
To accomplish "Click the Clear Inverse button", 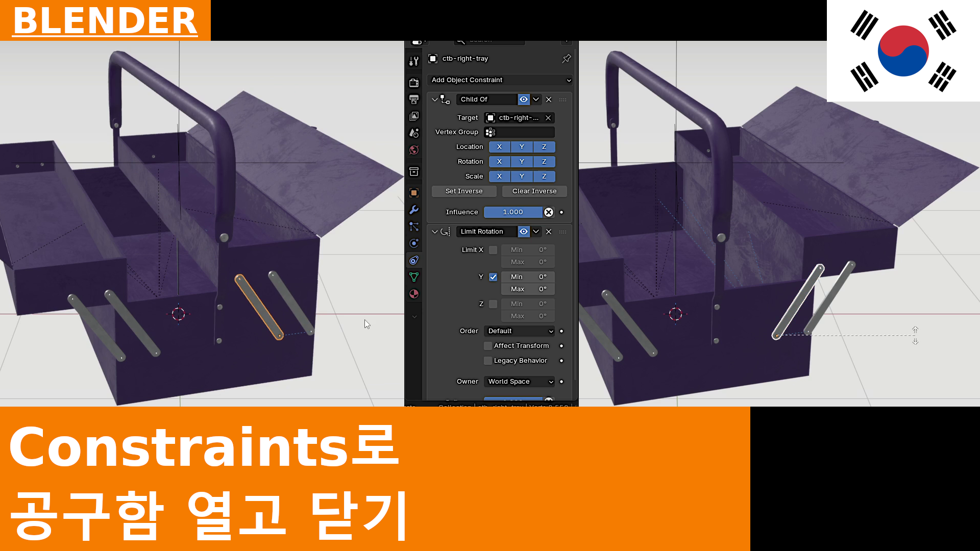I will point(534,191).
